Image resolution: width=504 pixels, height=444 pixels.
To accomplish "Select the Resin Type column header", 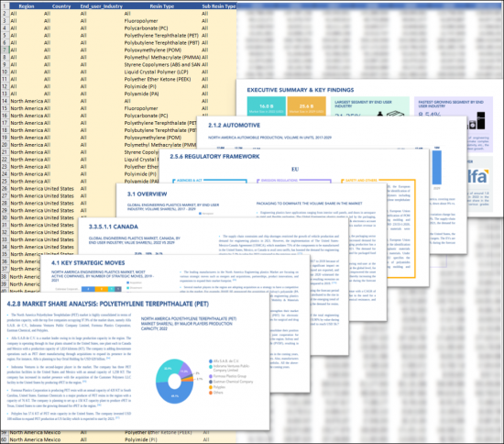I will pyautogui.click(x=161, y=6).
